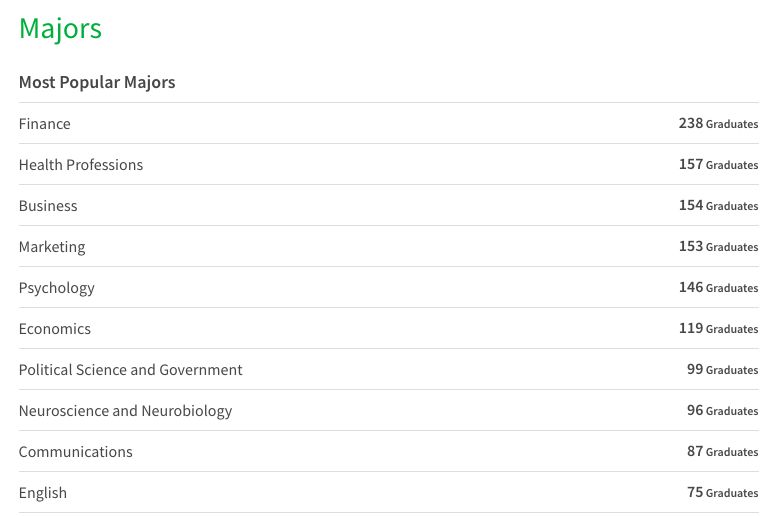Image resolution: width=782 pixels, height=516 pixels.
Task: Open the Finance major
Action: [45, 124]
